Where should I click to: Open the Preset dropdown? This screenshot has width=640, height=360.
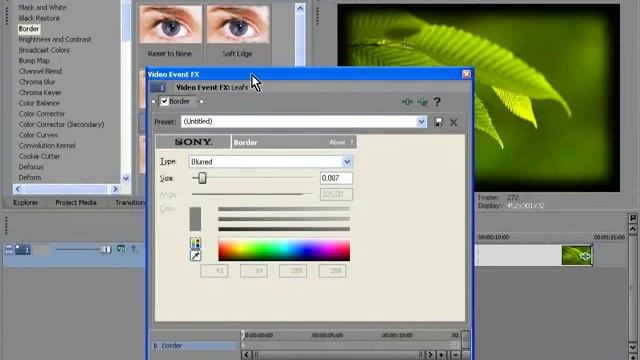[421, 122]
